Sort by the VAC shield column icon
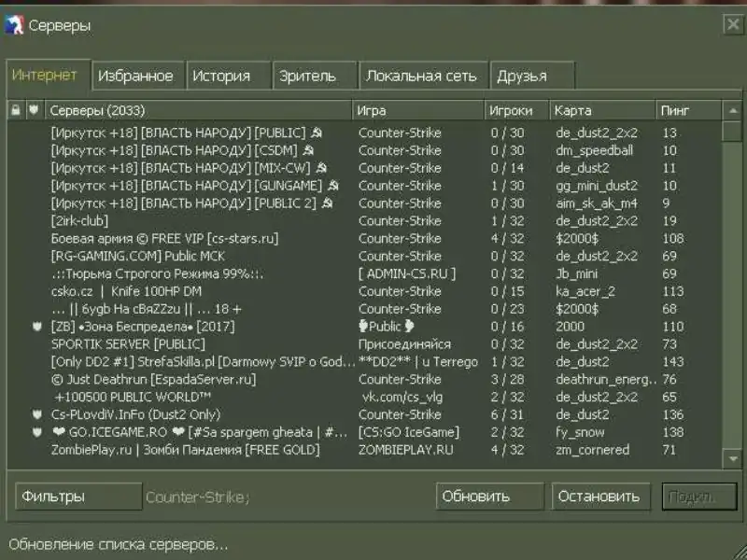This screenshot has width=747, height=560. pyautogui.click(x=34, y=110)
